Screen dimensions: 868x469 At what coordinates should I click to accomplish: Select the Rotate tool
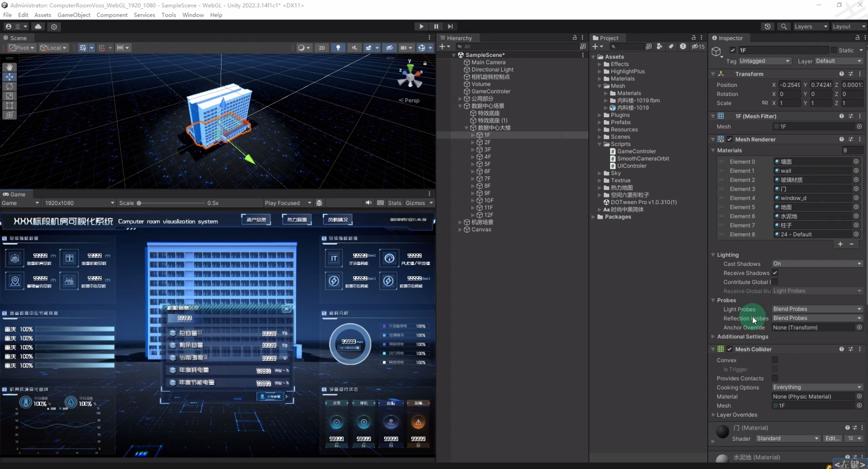point(9,86)
